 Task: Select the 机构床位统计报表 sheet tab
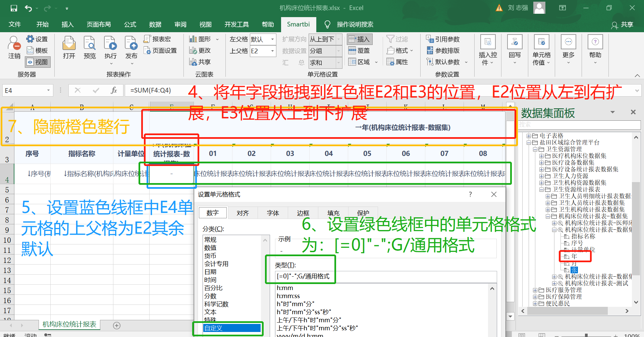69,325
